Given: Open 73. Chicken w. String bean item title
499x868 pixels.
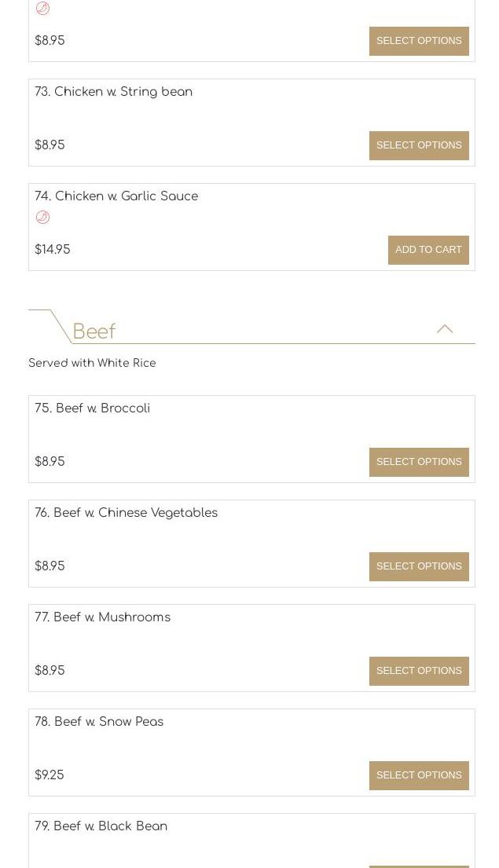Looking at the screenshot, I should click(x=113, y=92).
